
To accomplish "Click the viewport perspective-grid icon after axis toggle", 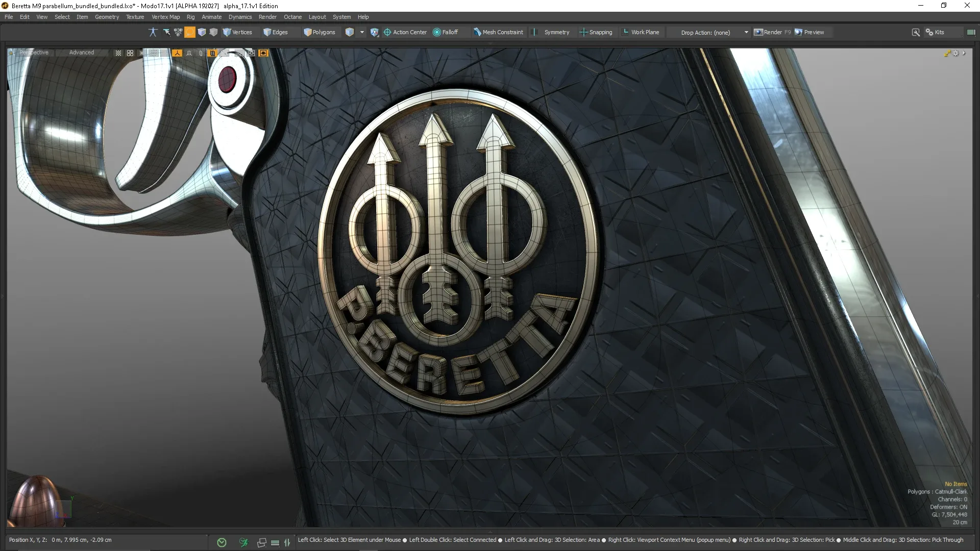I will [189, 53].
